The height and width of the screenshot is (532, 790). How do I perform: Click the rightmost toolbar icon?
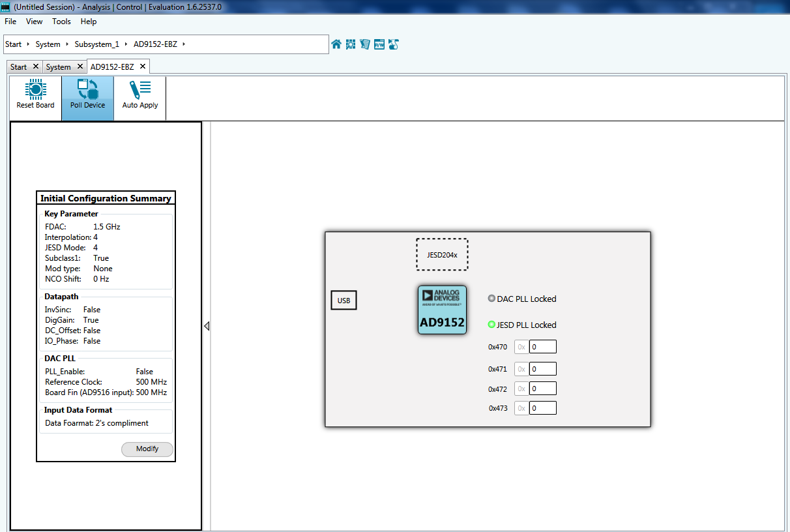tap(394, 44)
